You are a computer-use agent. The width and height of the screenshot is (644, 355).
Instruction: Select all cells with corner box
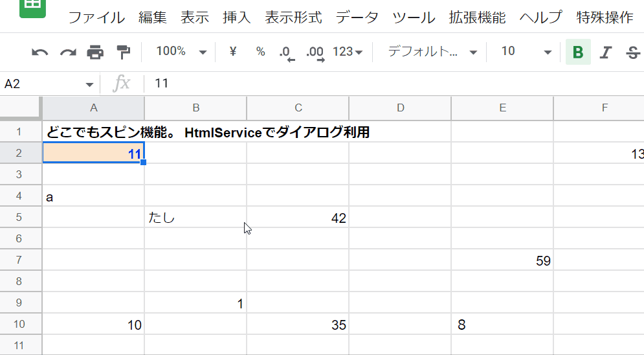coord(21,108)
